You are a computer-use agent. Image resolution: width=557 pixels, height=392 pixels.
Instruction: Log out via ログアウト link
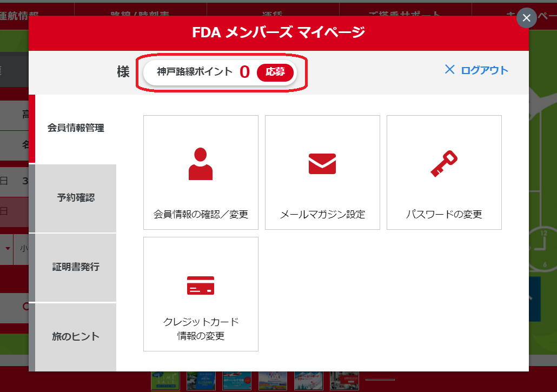pos(485,70)
